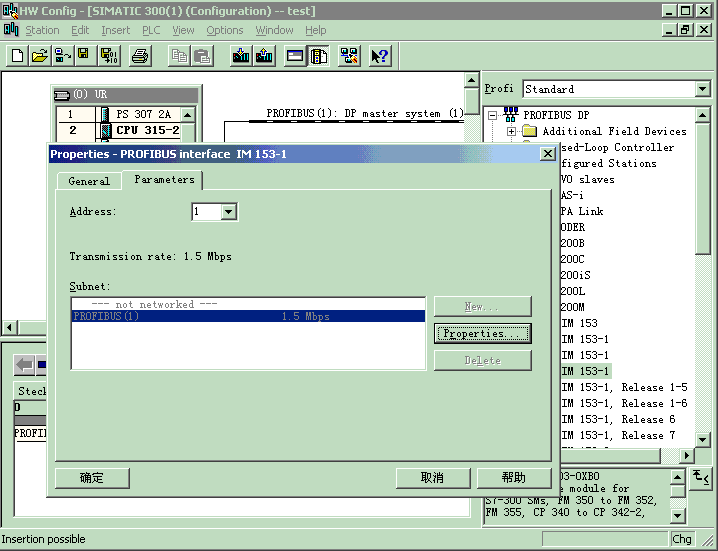Click the New document toolbar icon
Image resolution: width=718 pixels, height=551 pixels.
[x=17, y=56]
